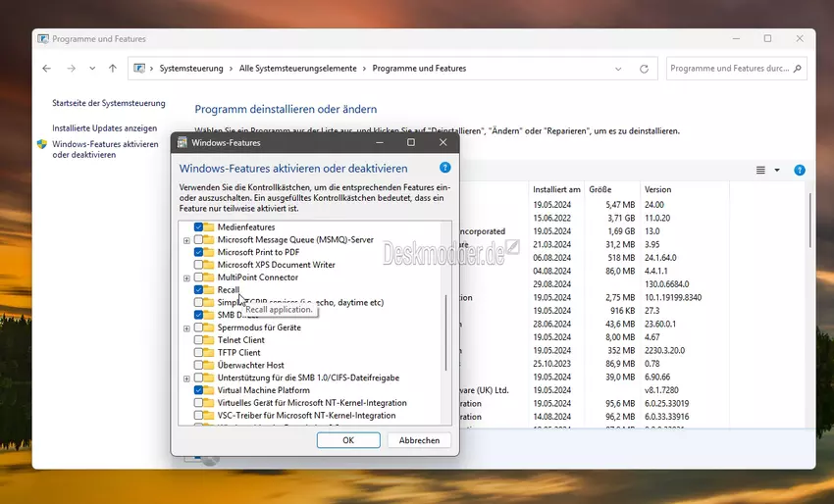Screen dimensions: 834x504
Task: Open the address bar history dropdown
Action: [x=618, y=69]
